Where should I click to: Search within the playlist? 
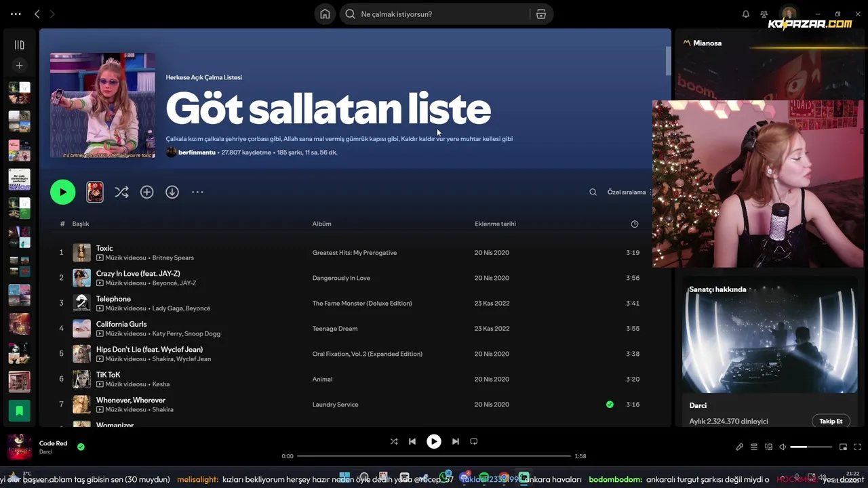593,192
